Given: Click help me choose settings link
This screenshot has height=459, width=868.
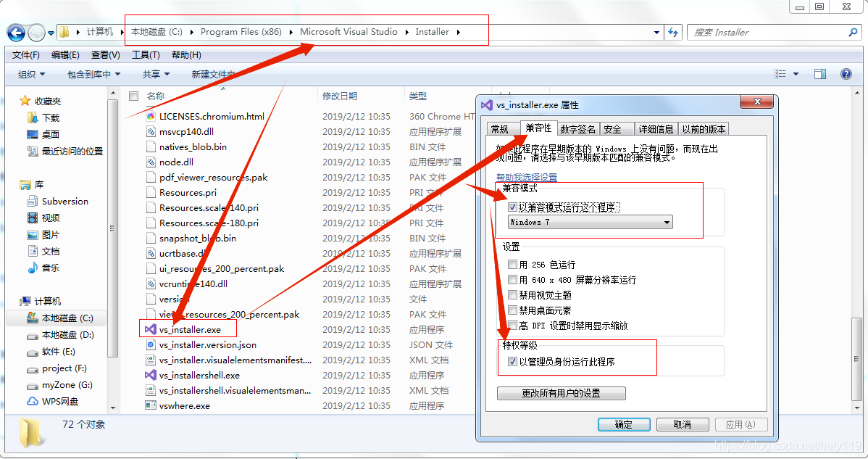Looking at the screenshot, I should pyautogui.click(x=527, y=177).
